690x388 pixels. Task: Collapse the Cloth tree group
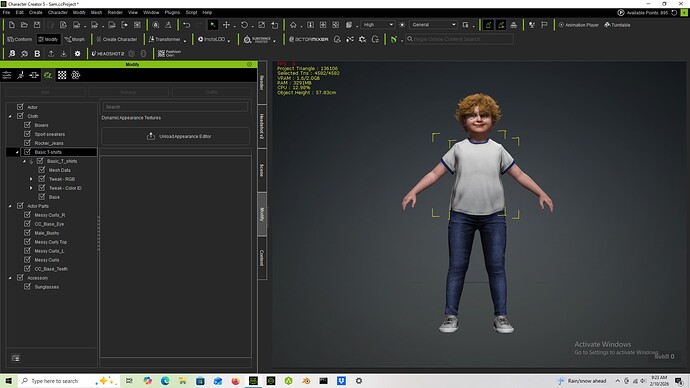click(10, 116)
